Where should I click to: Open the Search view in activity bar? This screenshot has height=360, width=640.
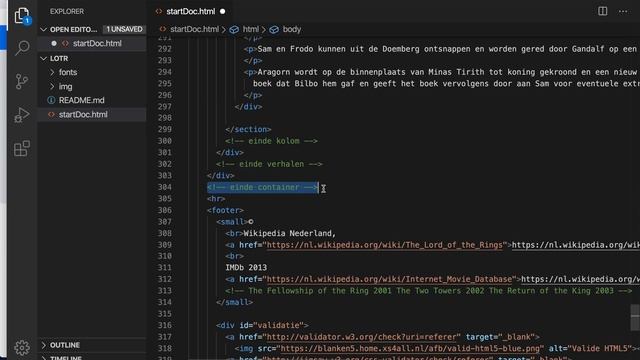point(22,48)
